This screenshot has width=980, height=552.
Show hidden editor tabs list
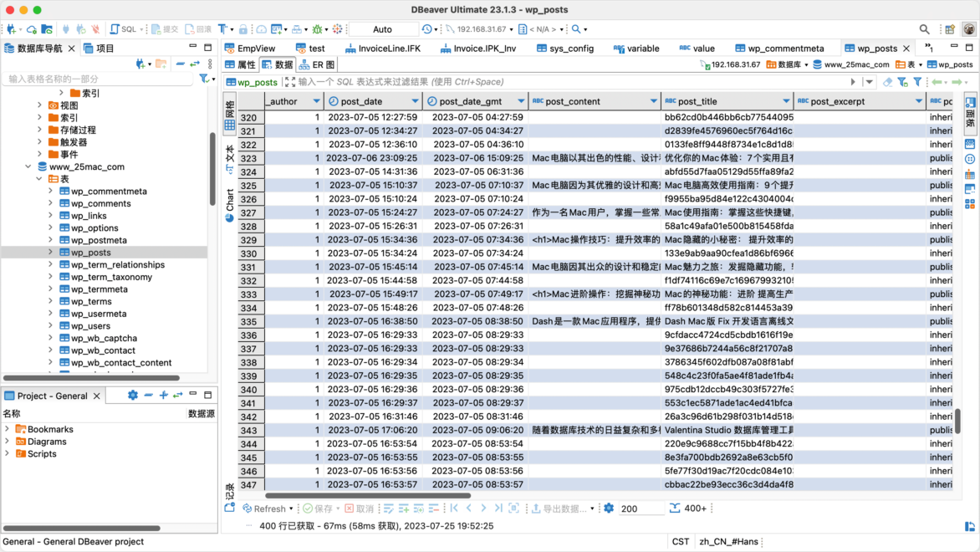(x=929, y=49)
